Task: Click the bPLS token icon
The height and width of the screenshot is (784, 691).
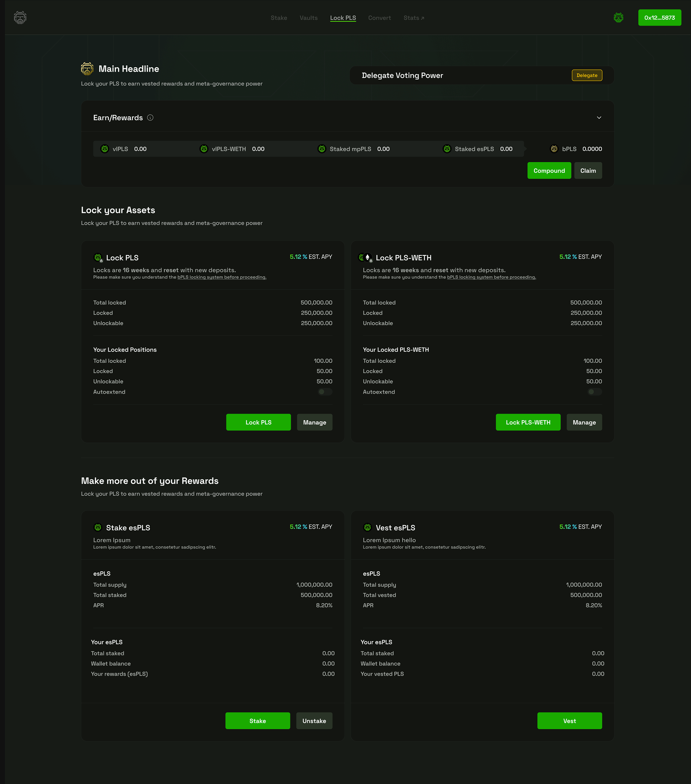Action: [x=554, y=149]
